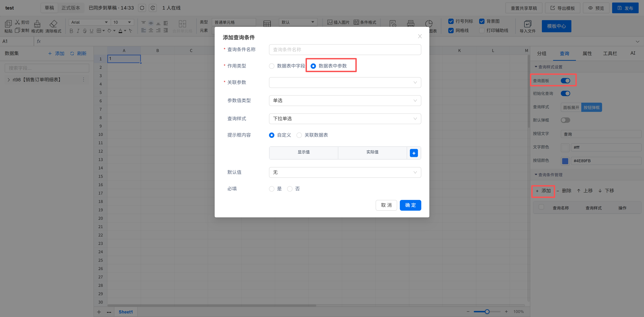Screen dimensions: 644x317
Task: Click the cut scissors icon
Action: [x=17, y=22]
